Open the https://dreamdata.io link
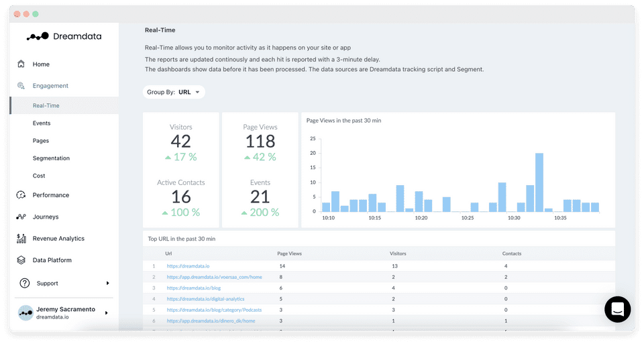The image size is (644, 344). click(x=188, y=266)
